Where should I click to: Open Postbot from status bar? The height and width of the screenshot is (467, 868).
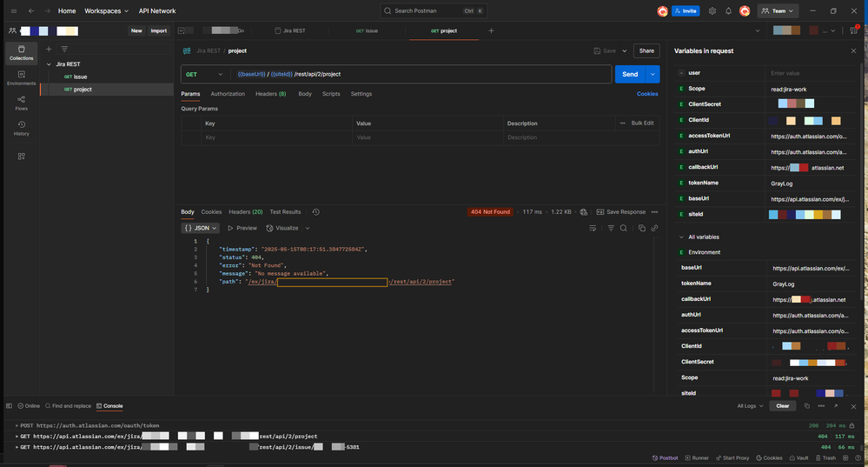point(665,458)
